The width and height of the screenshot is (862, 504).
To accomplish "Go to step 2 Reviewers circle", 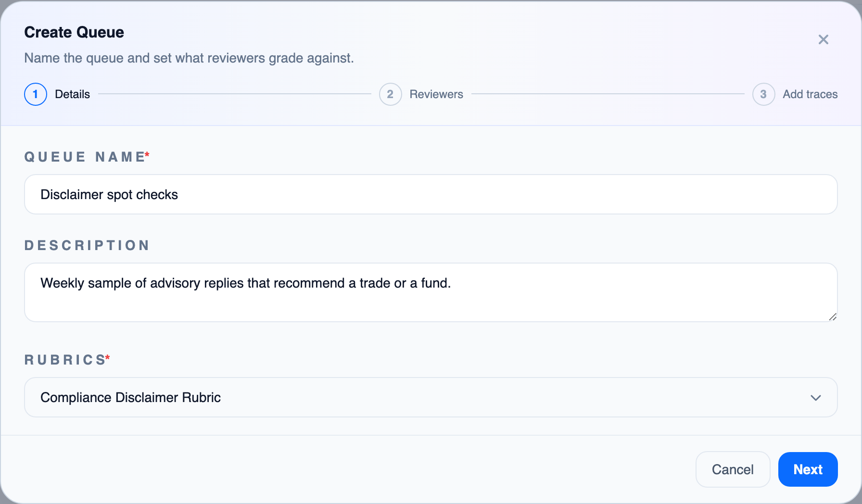I will click(x=390, y=94).
